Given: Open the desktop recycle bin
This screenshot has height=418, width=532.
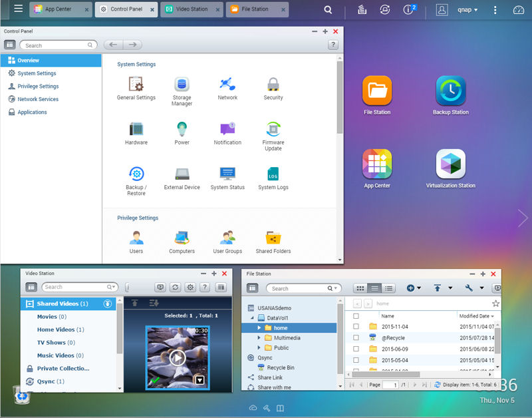Looking at the screenshot, I should click(x=22, y=395).
